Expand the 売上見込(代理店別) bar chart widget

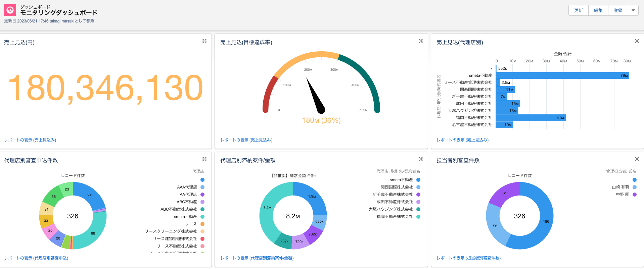click(637, 41)
